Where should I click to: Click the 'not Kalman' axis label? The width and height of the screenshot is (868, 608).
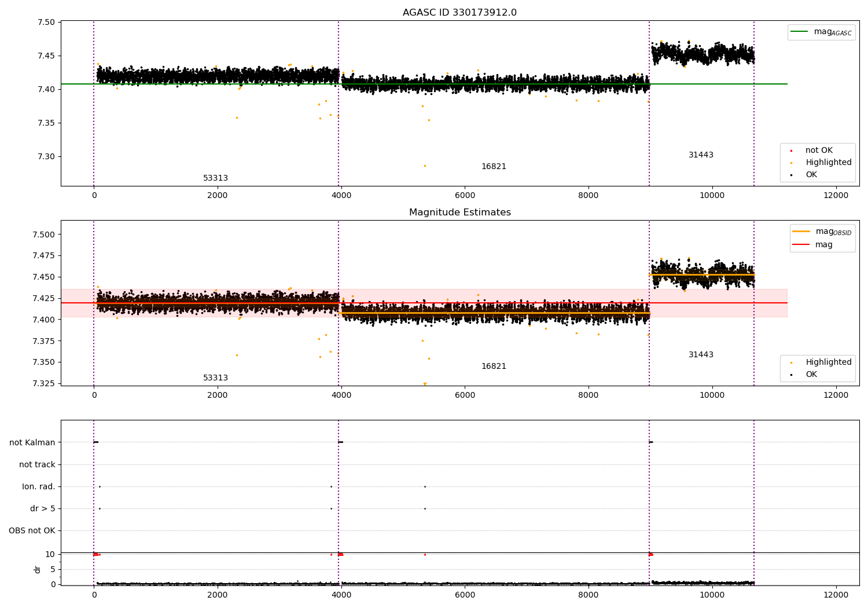[32, 443]
